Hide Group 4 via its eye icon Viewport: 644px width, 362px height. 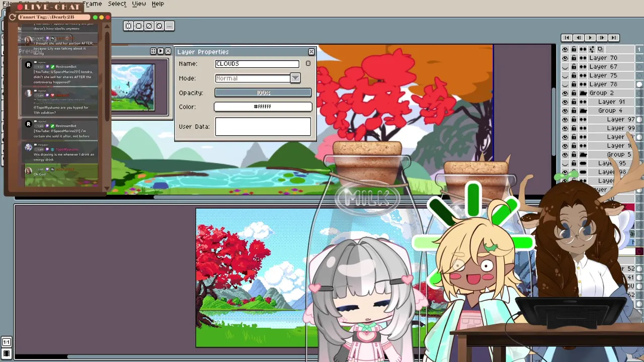tap(565, 111)
